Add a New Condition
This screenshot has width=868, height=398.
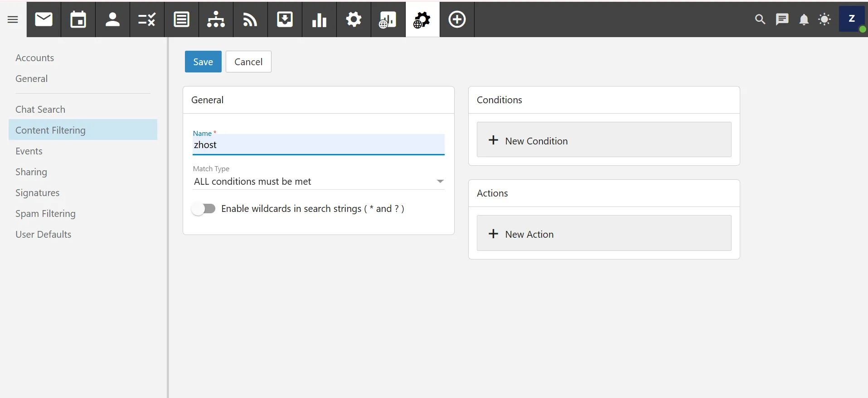[x=604, y=141]
